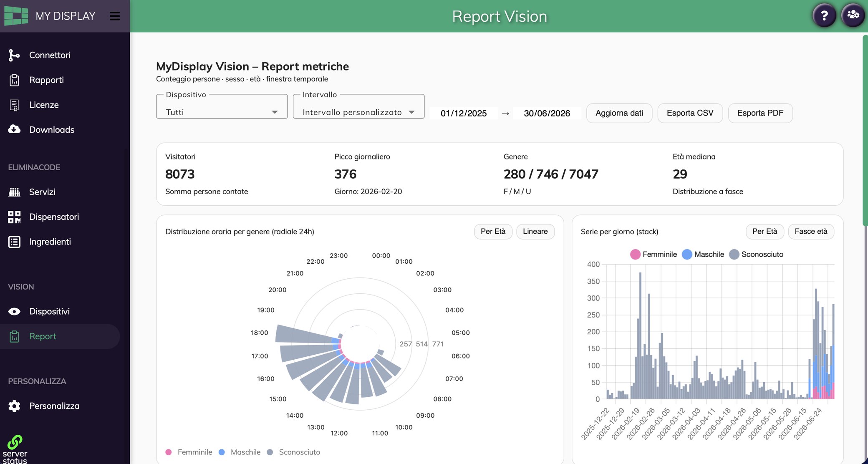Click the Licenze certificate icon
The width and height of the screenshot is (868, 464).
point(14,105)
